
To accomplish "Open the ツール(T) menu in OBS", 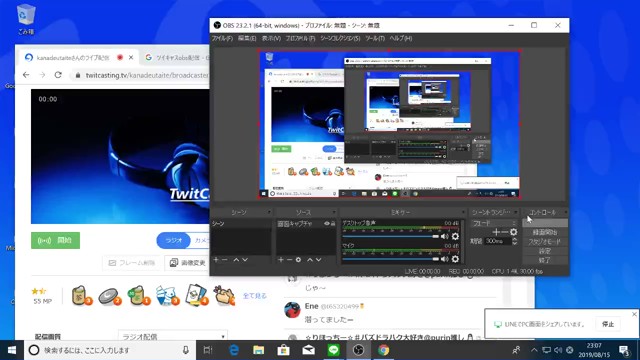I will 375,38.
